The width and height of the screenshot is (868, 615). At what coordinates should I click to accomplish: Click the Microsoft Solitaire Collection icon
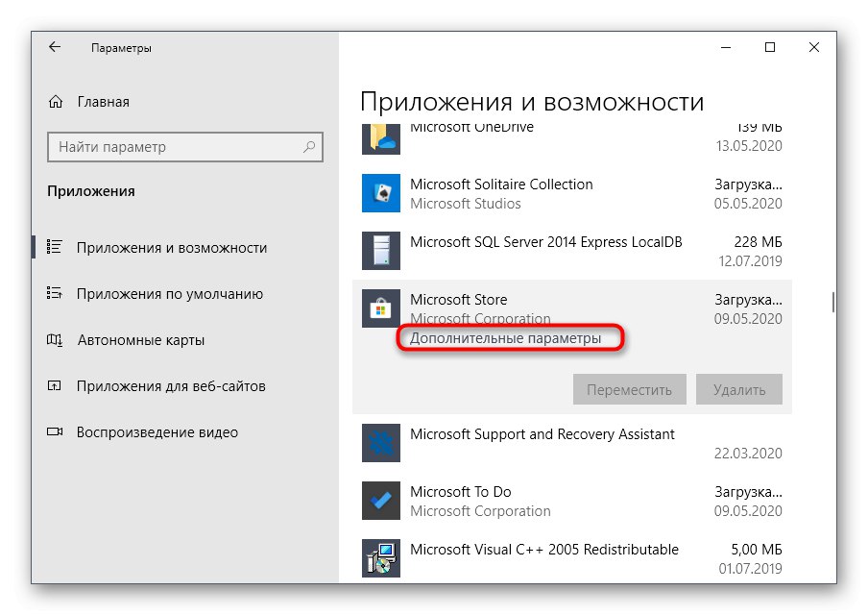pos(381,193)
